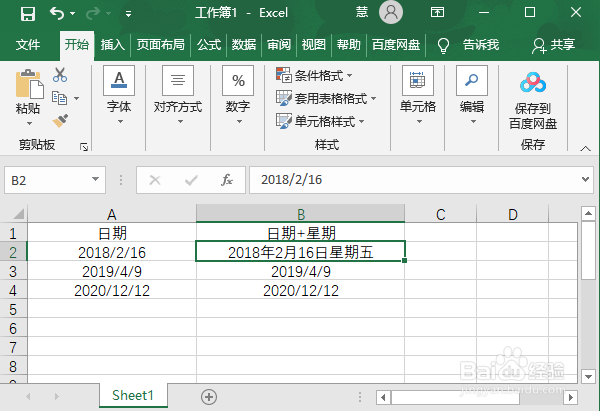Expand the 粘贴 dropdown arrow

pos(29,123)
